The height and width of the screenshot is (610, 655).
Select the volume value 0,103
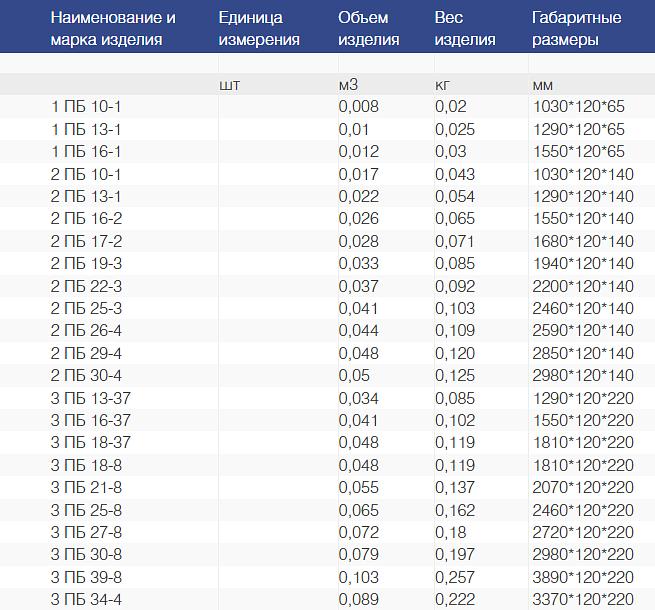click(359, 577)
